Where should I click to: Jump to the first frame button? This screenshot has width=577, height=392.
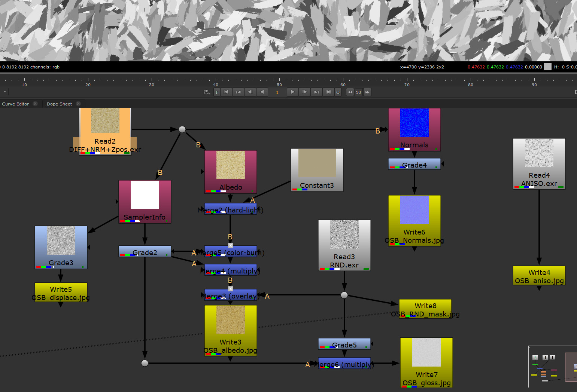pyautogui.click(x=226, y=92)
